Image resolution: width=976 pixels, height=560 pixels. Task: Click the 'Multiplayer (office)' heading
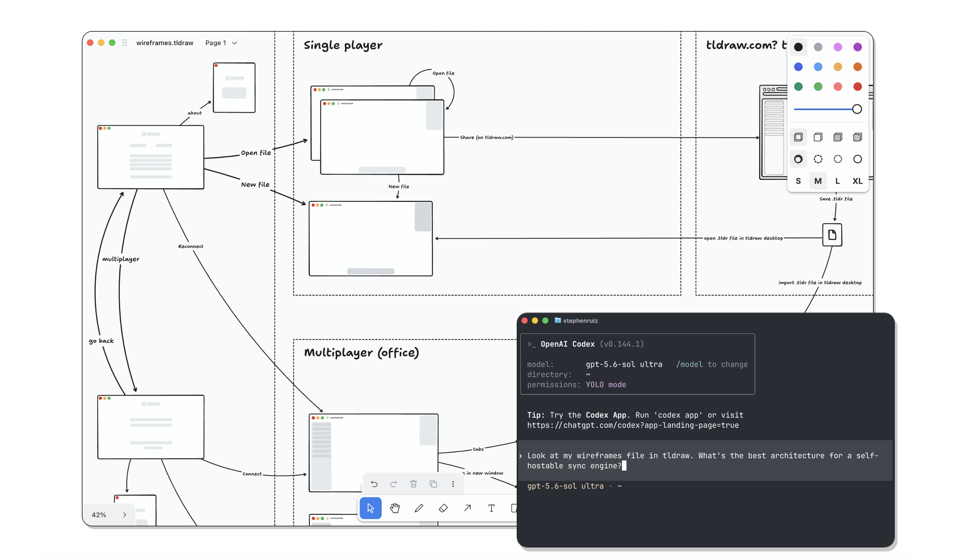(361, 353)
